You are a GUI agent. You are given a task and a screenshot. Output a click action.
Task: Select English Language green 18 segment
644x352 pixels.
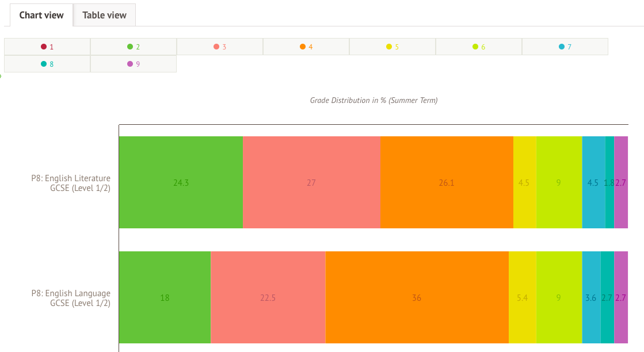tap(165, 297)
